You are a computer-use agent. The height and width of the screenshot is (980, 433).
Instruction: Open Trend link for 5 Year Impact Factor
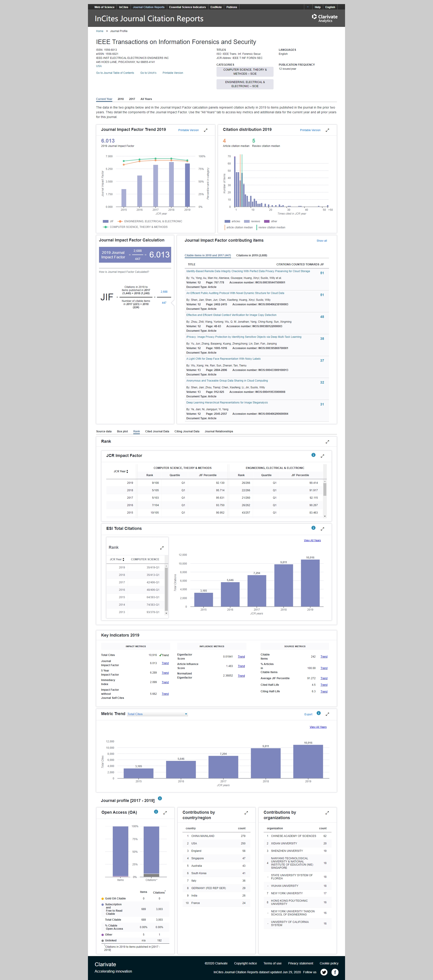[165, 673]
